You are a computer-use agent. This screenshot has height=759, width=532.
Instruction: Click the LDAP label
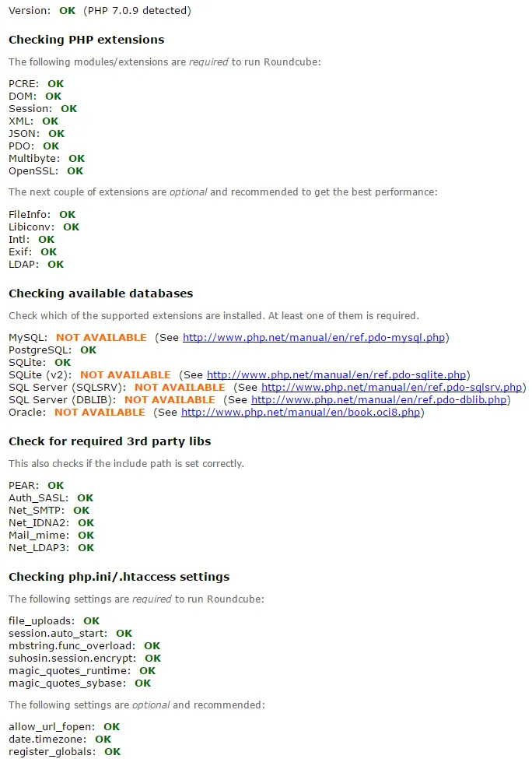[x=23, y=265]
